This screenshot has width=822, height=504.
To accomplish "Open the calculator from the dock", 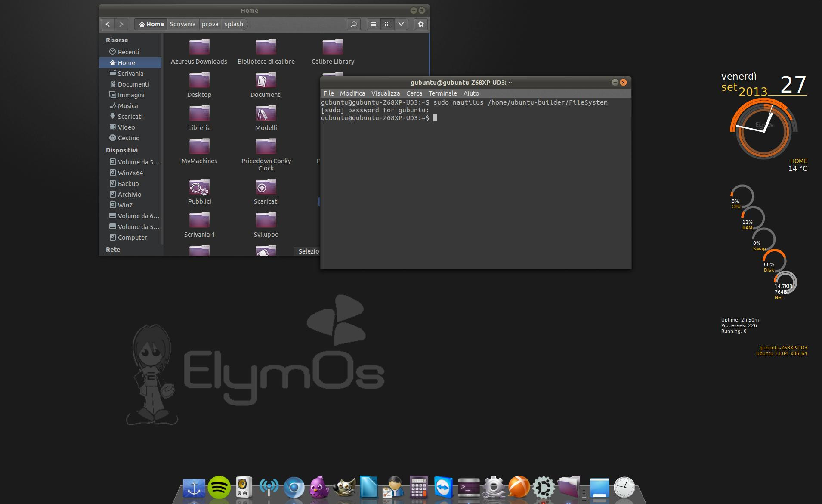I will [418, 488].
